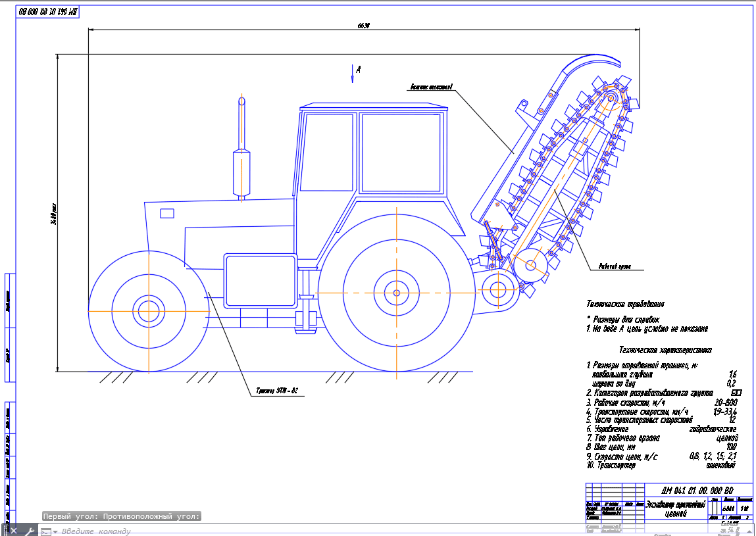
Task: Select working speeds value '20-800'
Action: pyautogui.click(x=726, y=402)
